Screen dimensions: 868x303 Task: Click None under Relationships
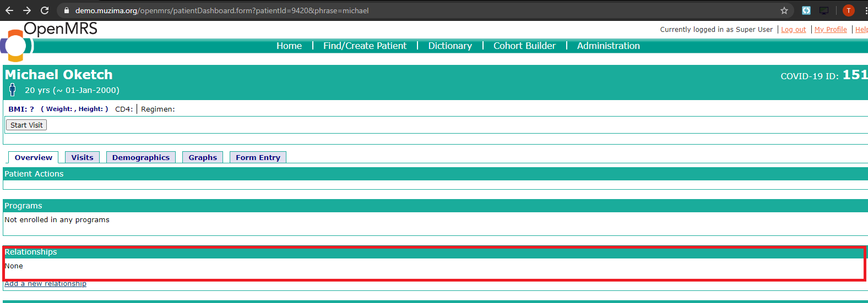coord(14,266)
